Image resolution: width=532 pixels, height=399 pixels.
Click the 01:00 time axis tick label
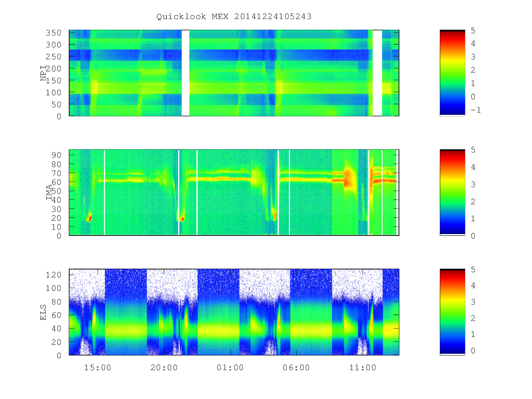click(230, 368)
